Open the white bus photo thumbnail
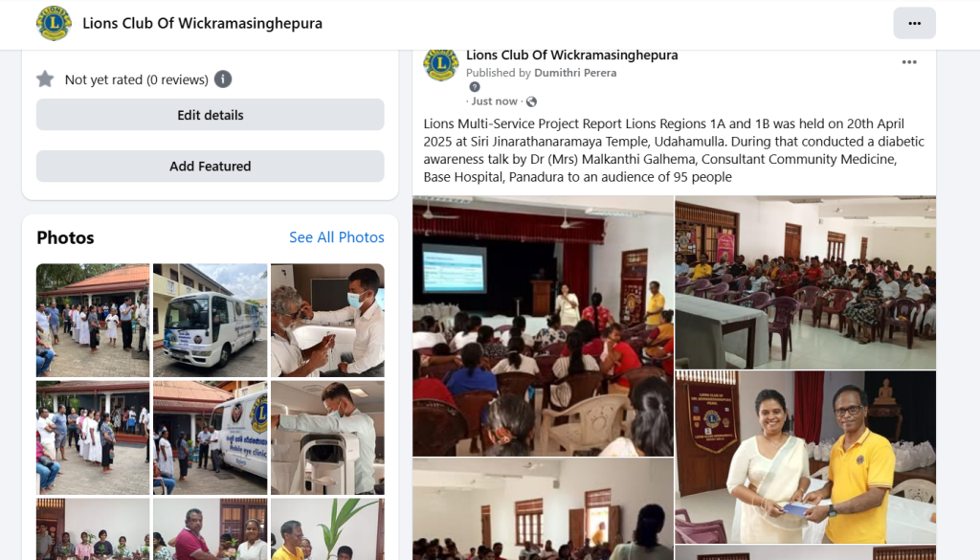Viewport: 980px width, 560px height. [210, 320]
